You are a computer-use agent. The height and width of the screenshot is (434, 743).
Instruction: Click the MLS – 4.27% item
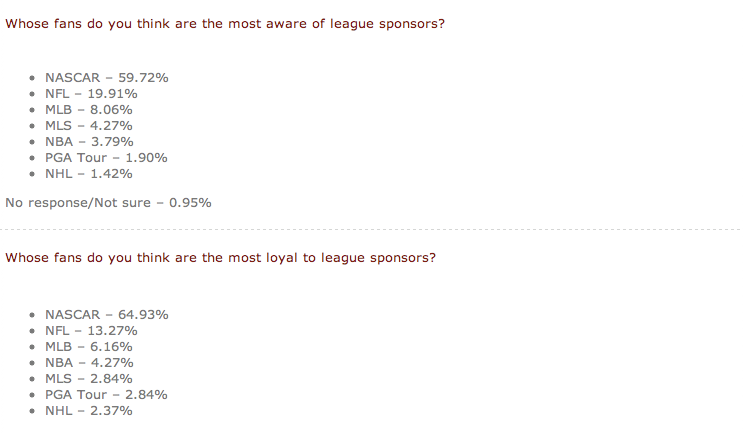point(89,126)
